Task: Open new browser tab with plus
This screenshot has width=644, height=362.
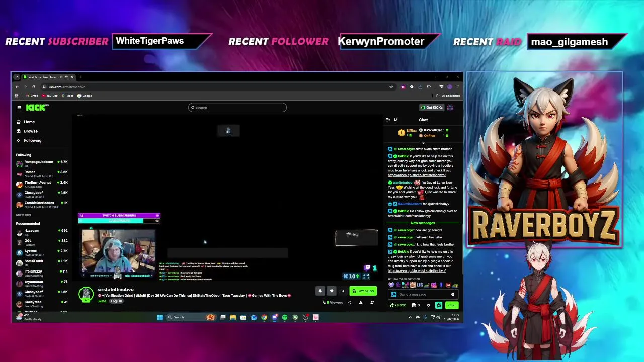Action: (x=80, y=77)
